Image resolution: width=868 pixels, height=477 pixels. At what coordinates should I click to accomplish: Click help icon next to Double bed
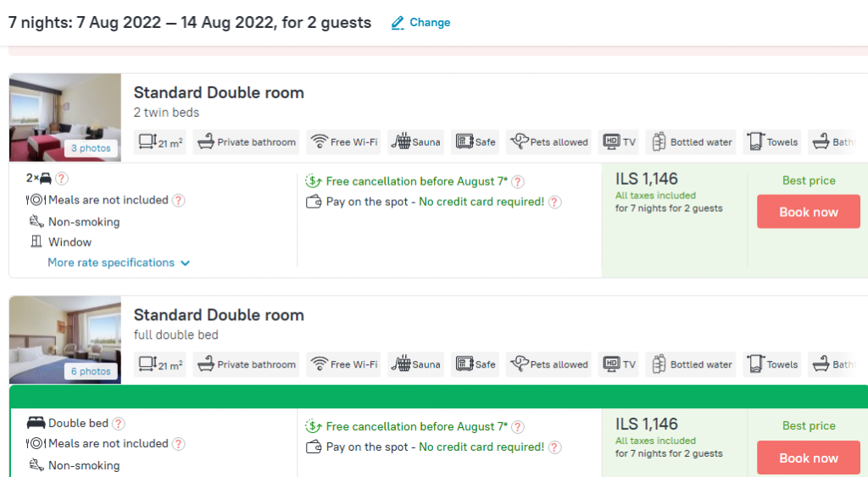[x=119, y=424]
